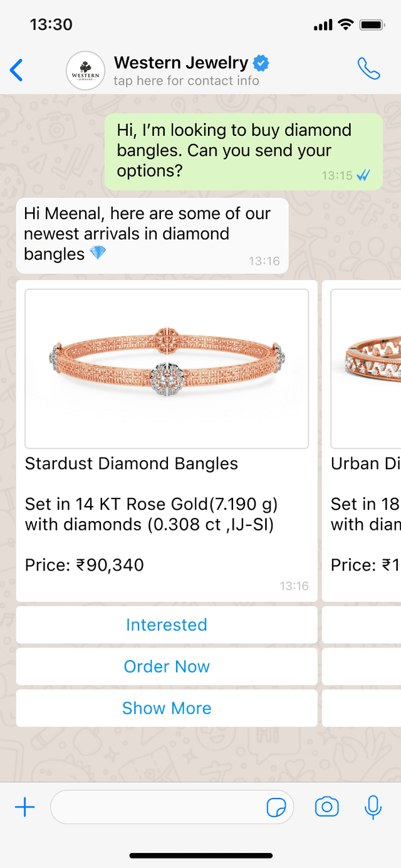Tap the battery icon in status bar
Screen dimensions: 401x868
pyautogui.click(x=372, y=25)
